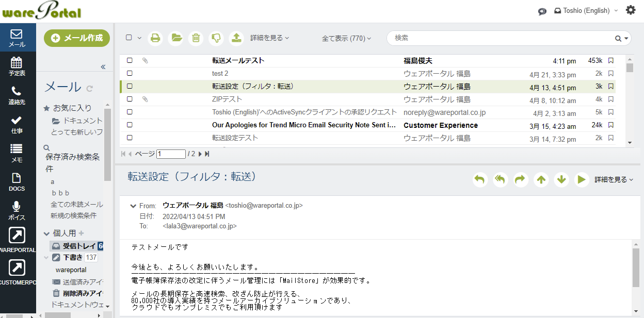Switch to the 連絡先 contacts section

click(17, 96)
